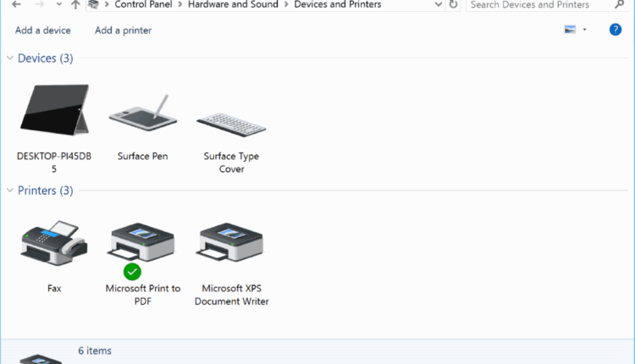Click the search magnifier icon
Viewport: 635px width, 364px height.
(x=619, y=5)
